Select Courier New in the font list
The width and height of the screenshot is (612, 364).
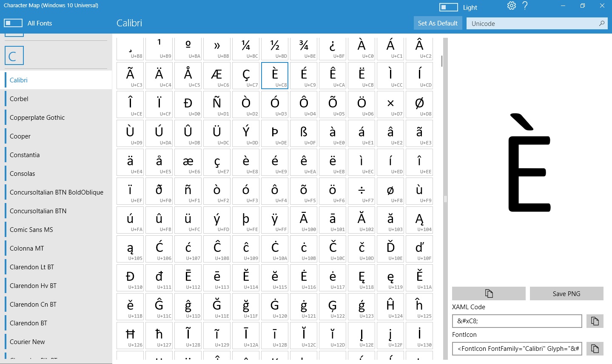coord(27,342)
